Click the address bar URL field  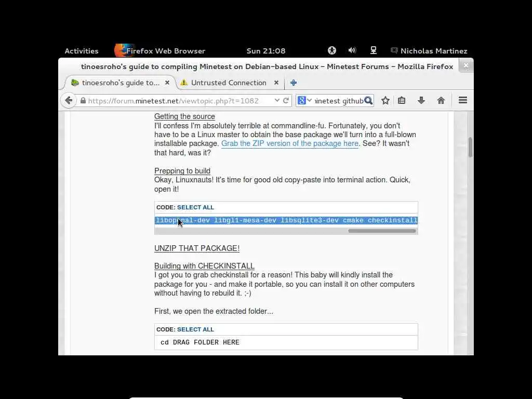coord(180,101)
